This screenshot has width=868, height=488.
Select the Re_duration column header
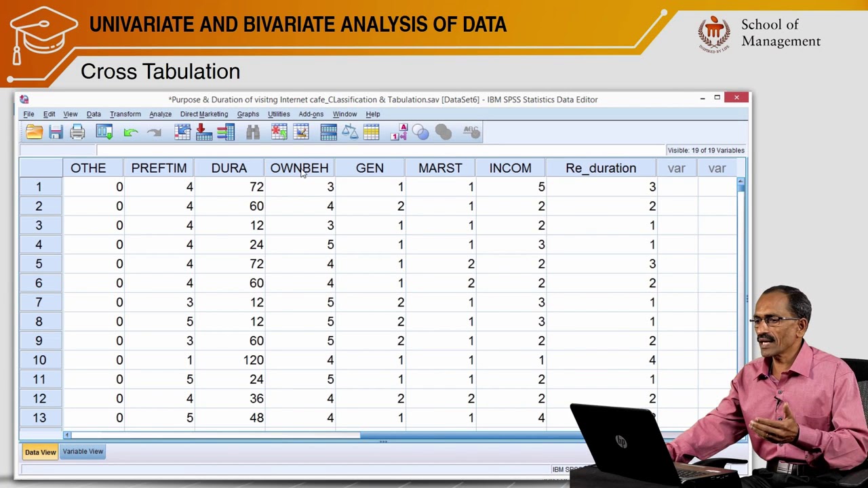[601, 168]
